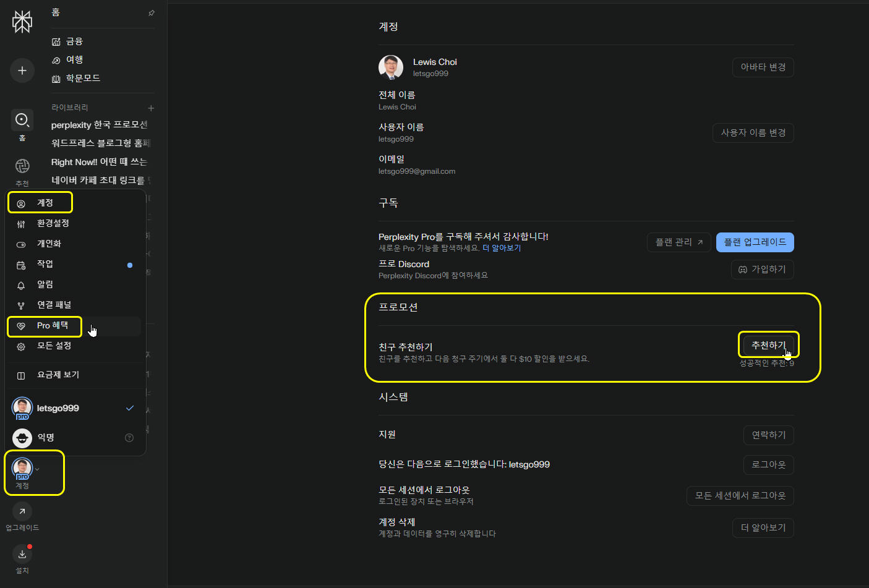Viewport: 869px width, 588px height.
Task: Switch to letsgo999 account profile
Action: coord(75,408)
